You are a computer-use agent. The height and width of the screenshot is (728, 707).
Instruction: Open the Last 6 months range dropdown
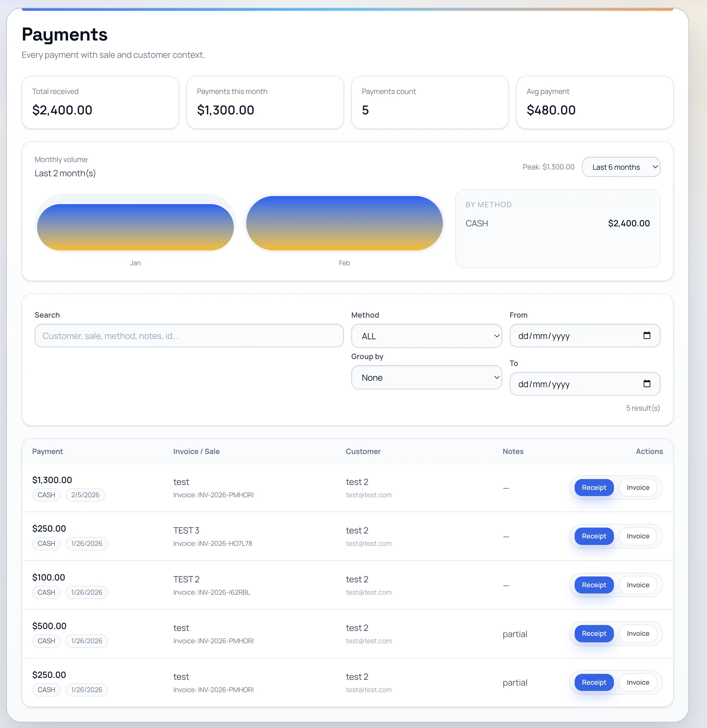pyautogui.click(x=620, y=167)
